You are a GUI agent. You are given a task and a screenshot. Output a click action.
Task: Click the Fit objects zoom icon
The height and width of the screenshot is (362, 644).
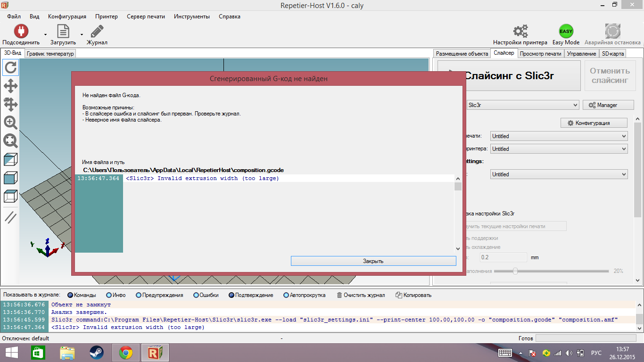click(10, 141)
